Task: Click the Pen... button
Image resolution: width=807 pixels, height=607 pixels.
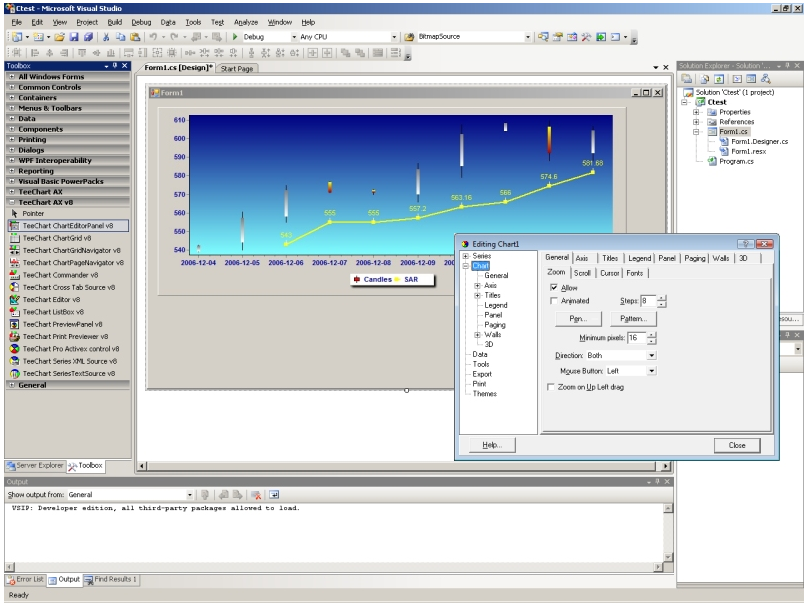Action: tap(578, 319)
